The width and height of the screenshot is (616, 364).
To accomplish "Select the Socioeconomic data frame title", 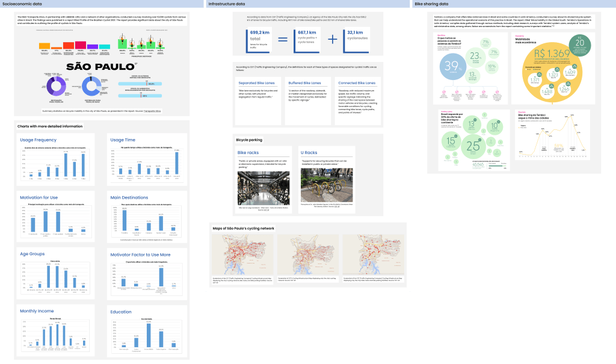I will pyautogui.click(x=20, y=4).
